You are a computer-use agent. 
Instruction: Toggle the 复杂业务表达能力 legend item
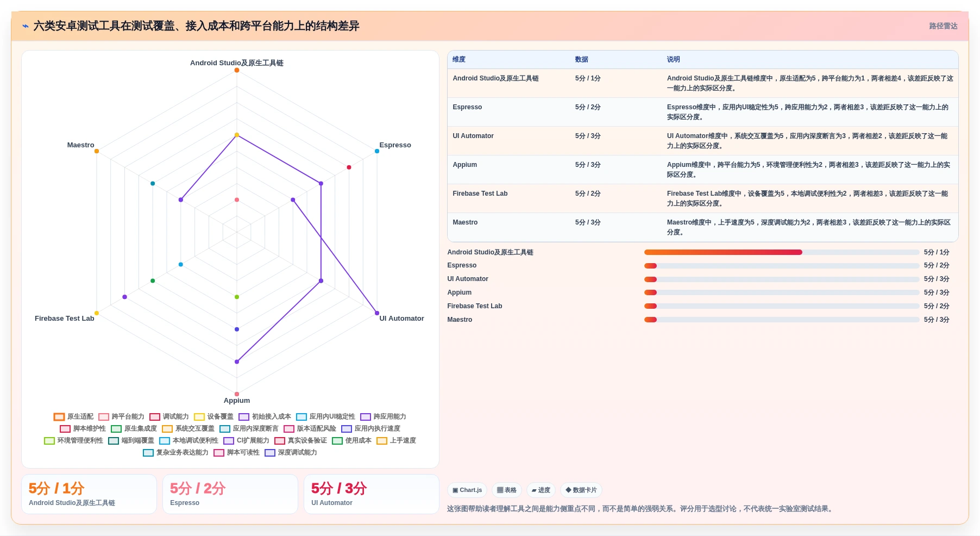point(175,453)
